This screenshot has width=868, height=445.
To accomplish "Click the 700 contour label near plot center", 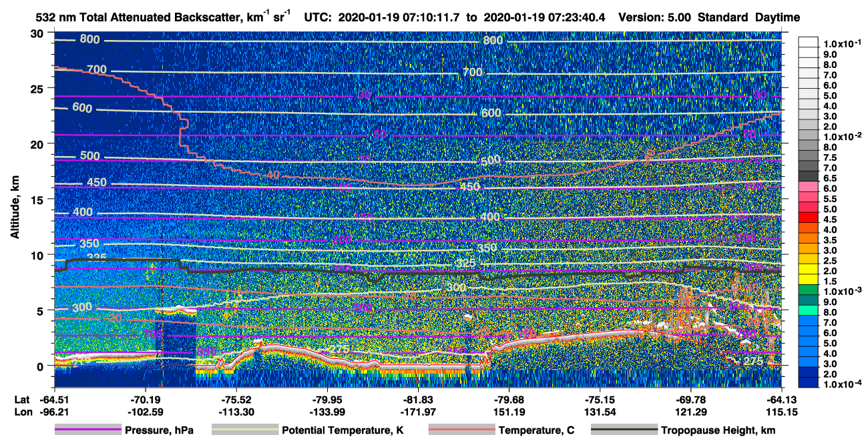I will click(x=472, y=72).
